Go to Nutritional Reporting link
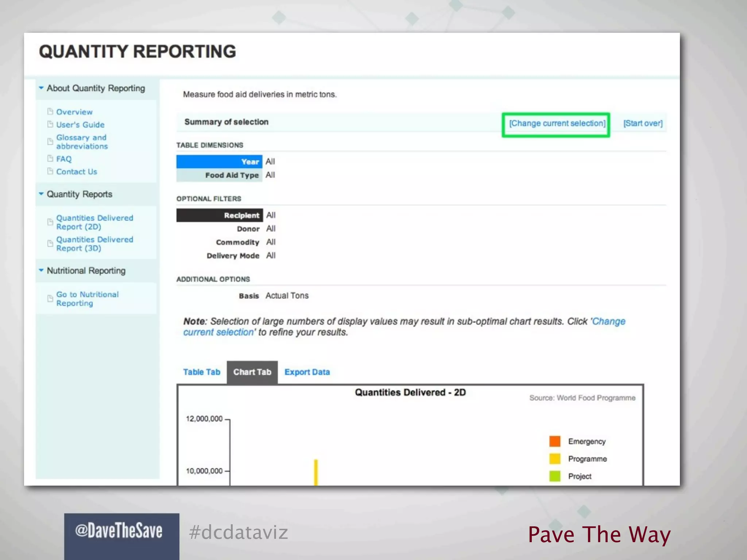Screen dimensions: 747x560 [88, 299]
